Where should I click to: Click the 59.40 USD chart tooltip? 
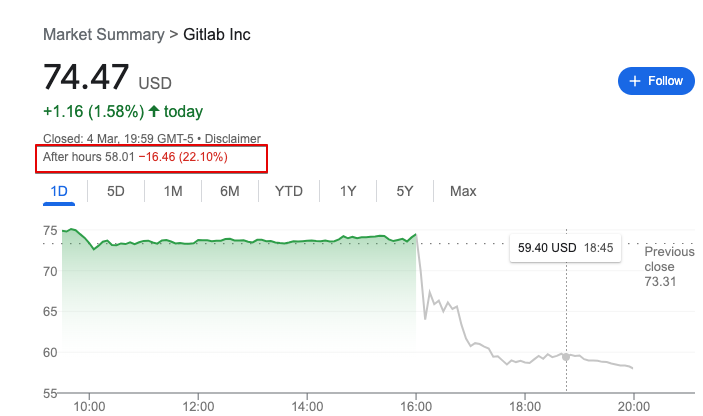point(560,247)
